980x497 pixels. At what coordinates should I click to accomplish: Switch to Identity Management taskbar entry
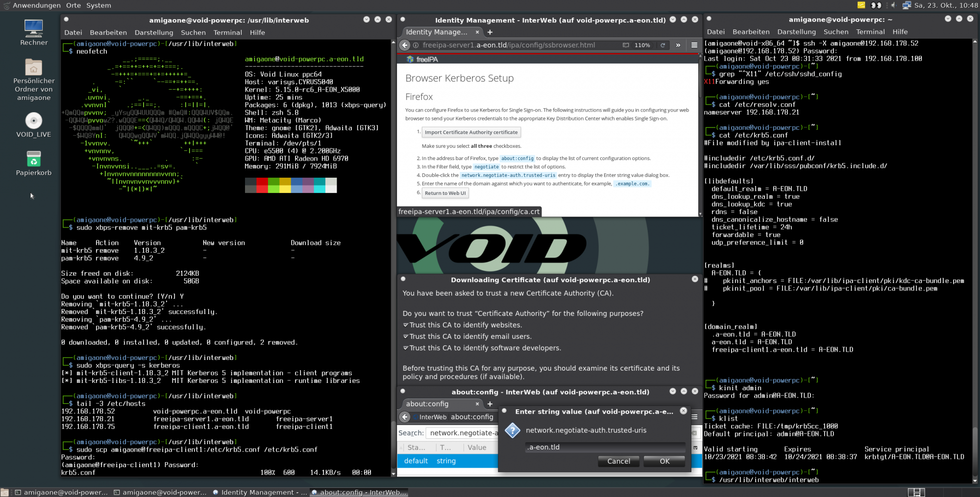[259, 493]
